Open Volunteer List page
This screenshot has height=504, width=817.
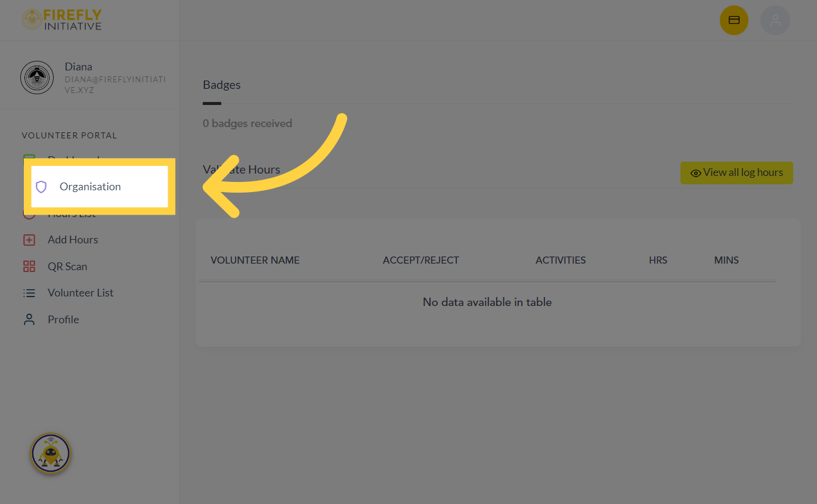(81, 293)
